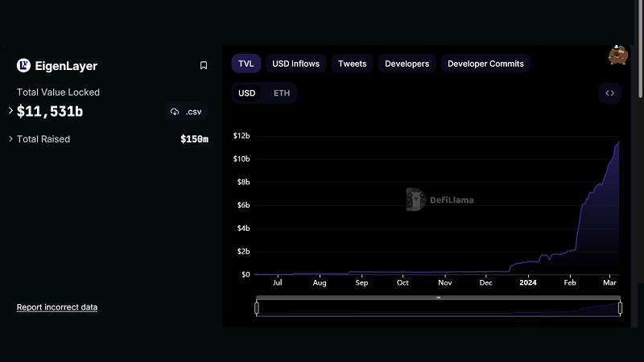Click the $12b axis label
644x362 pixels.
click(x=242, y=136)
